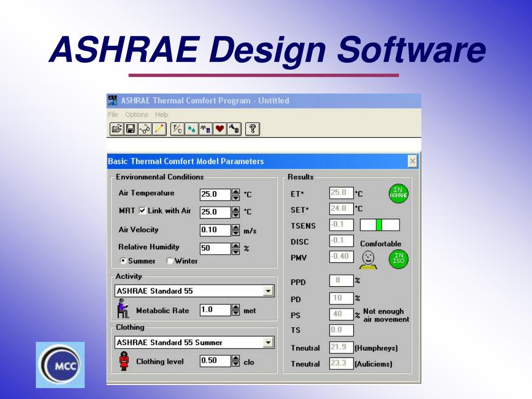The height and width of the screenshot is (399, 532).
Task: Close the Basic Thermal Comfort Model Parameters panel
Action: pyautogui.click(x=412, y=161)
